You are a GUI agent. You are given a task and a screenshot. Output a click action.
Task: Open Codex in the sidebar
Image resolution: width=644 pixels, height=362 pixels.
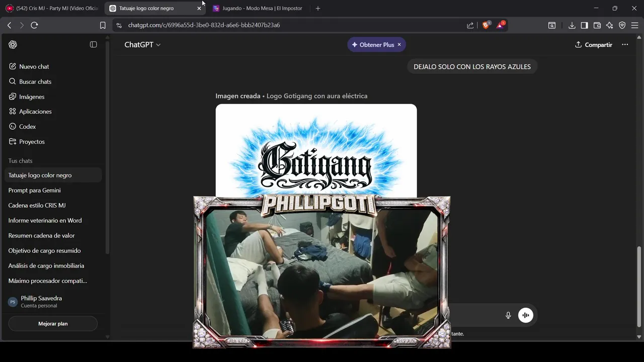click(x=53, y=127)
